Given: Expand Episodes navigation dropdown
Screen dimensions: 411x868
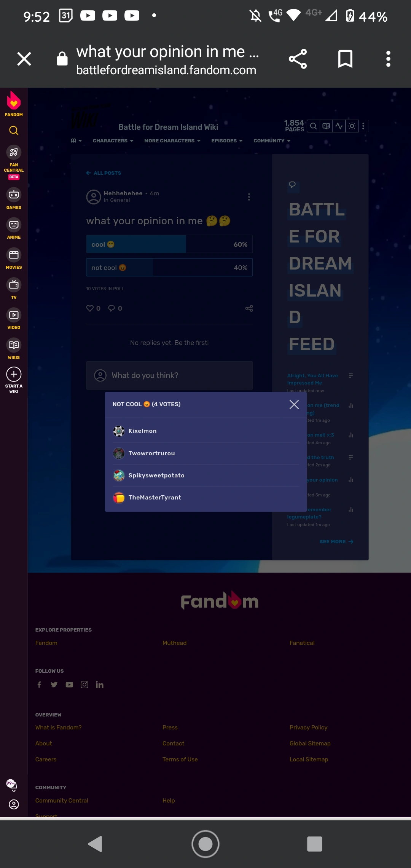Looking at the screenshot, I should click(227, 141).
